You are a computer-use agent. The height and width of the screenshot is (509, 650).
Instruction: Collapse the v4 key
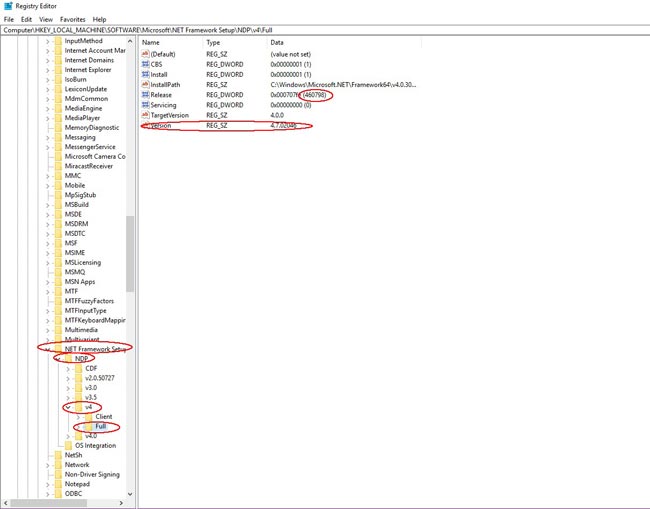click(68, 407)
